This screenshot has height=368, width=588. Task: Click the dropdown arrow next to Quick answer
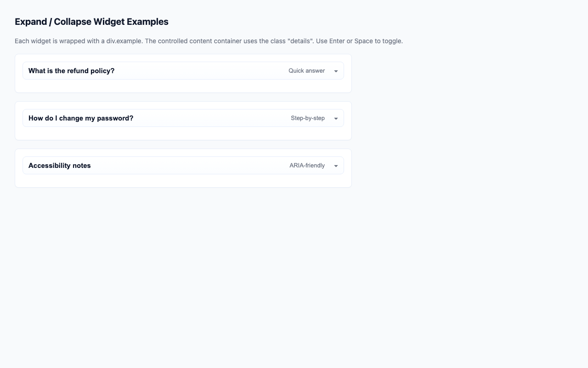[336, 71]
